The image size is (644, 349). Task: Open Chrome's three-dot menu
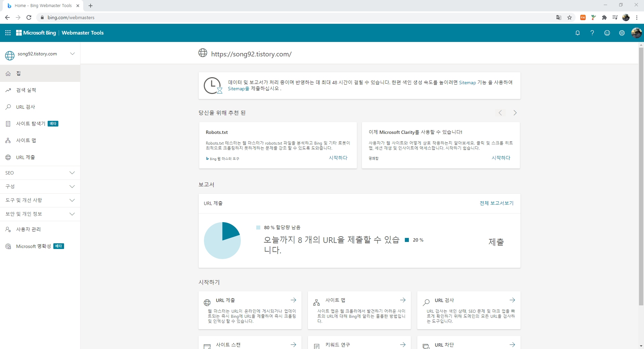(637, 17)
